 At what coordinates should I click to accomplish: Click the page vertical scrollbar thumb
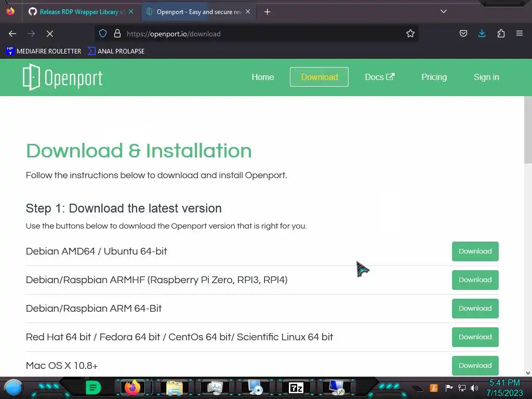[x=528, y=129]
